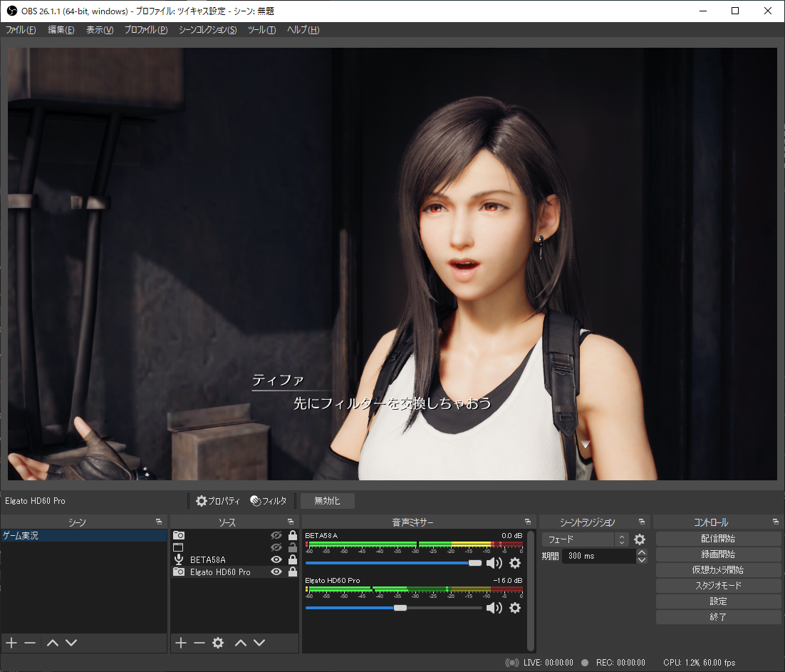Open the ヘルプ(H) menu

coord(303,30)
